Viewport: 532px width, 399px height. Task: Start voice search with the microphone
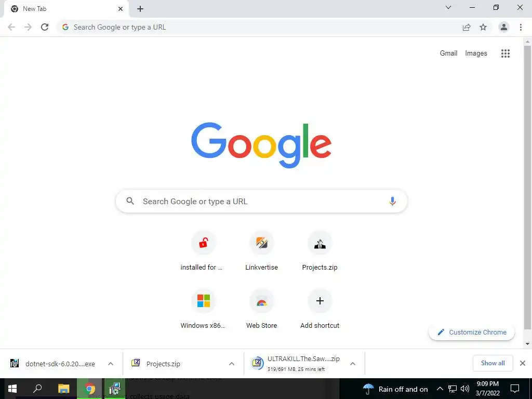392,201
